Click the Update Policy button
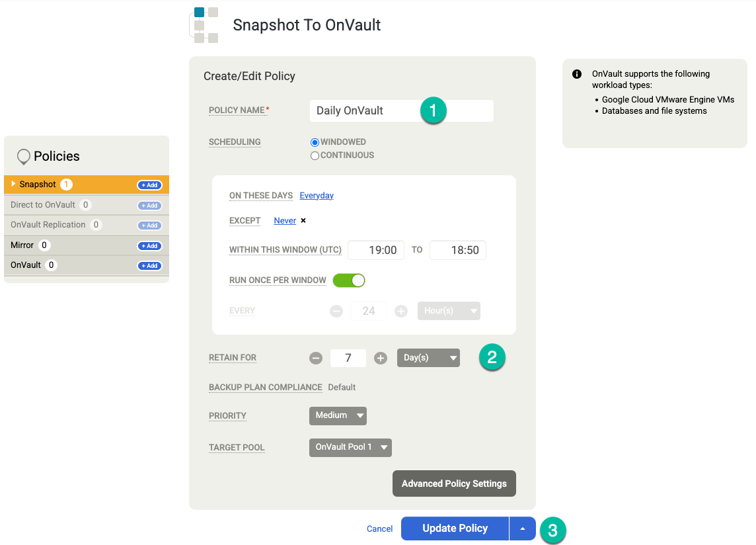The width and height of the screenshot is (756, 545). (x=455, y=528)
